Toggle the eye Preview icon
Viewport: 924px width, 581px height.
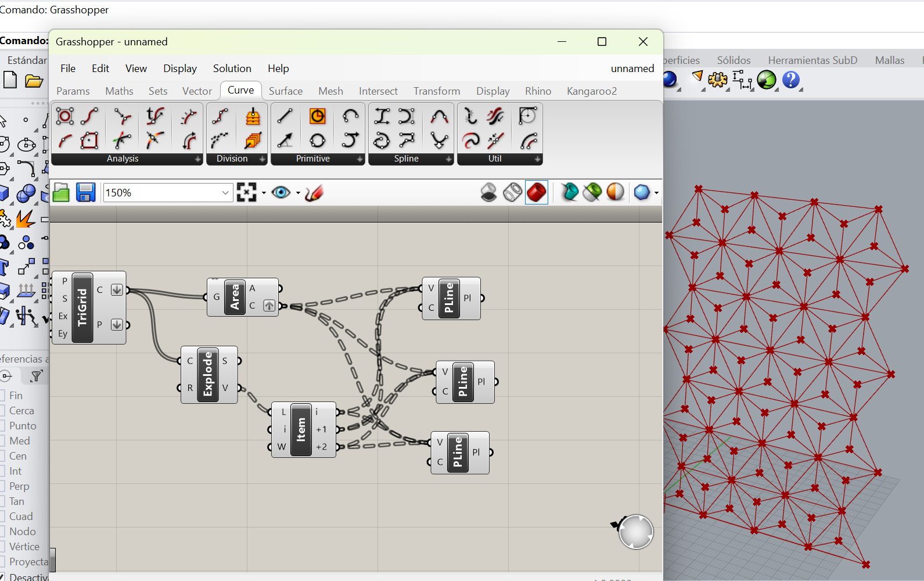point(281,192)
